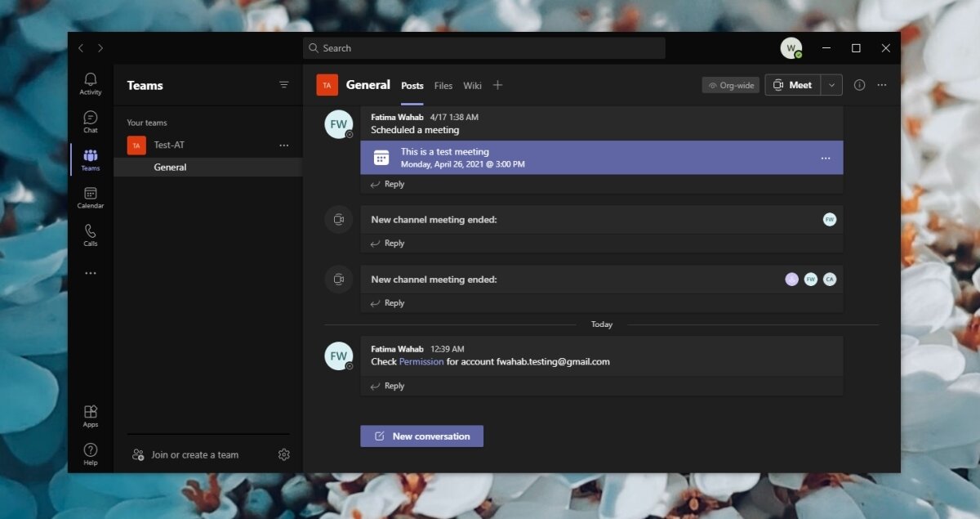Start a New conversation
Screen dimensions: 980x519
click(421, 436)
